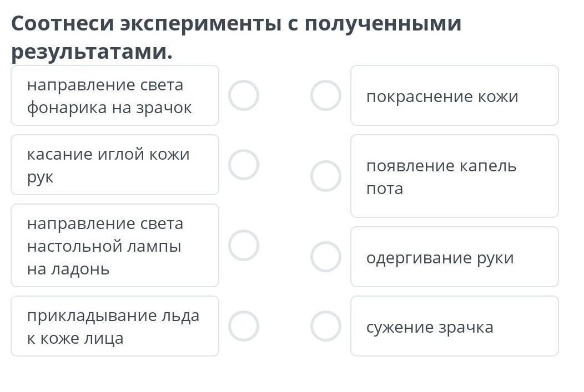Click the word 'рук' in the needle card

(x=41, y=177)
